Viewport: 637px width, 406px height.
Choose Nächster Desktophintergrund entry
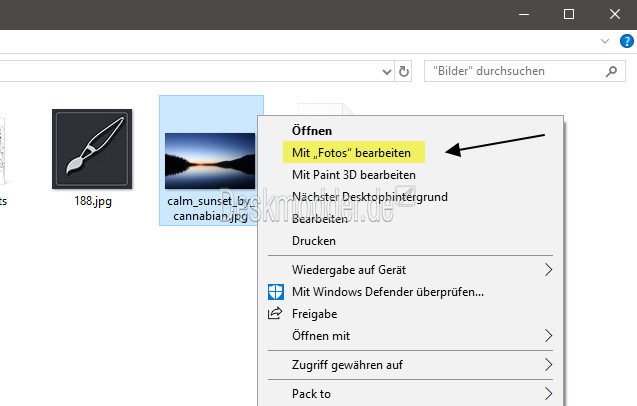pyautogui.click(x=370, y=197)
